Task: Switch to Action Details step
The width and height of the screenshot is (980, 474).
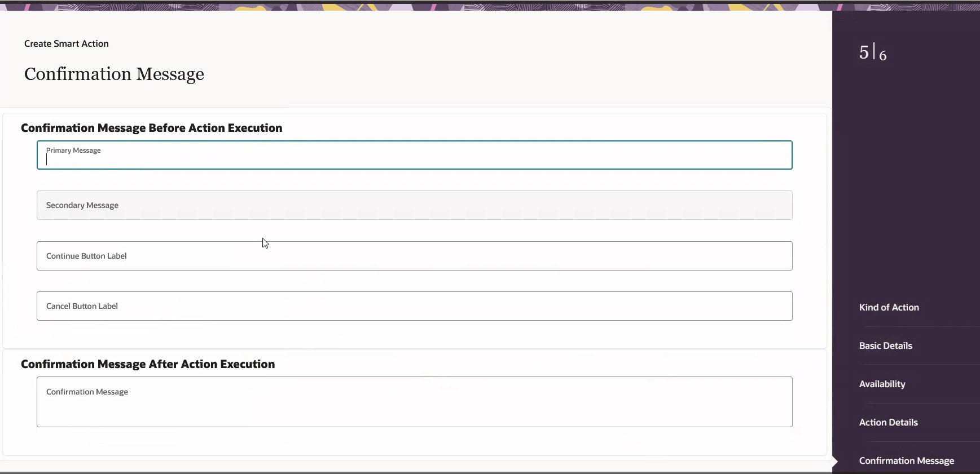Action: (x=888, y=422)
